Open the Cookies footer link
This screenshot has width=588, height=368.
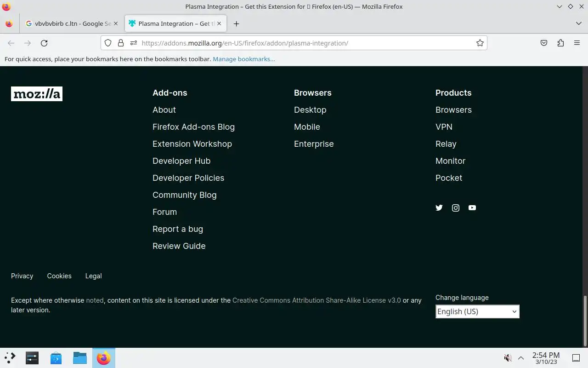[59, 276]
